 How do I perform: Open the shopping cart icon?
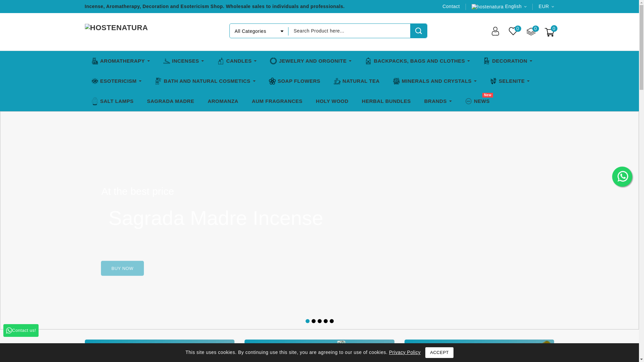click(x=549, y=32)
